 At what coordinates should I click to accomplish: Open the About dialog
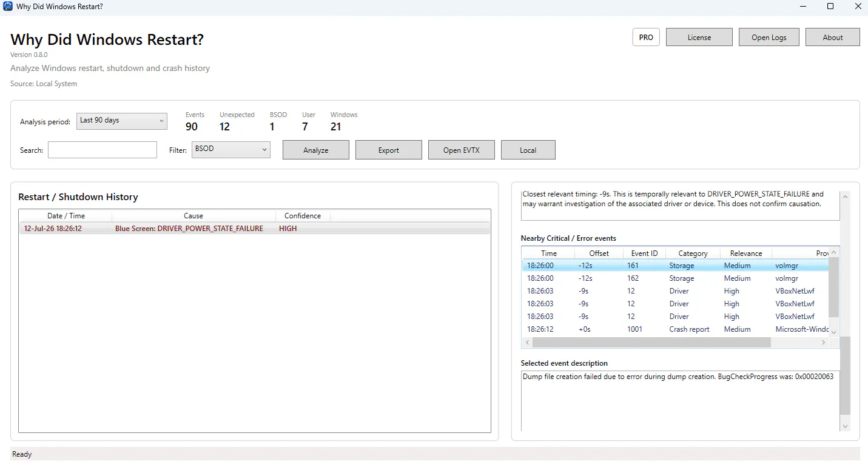[x=833, y=37]
